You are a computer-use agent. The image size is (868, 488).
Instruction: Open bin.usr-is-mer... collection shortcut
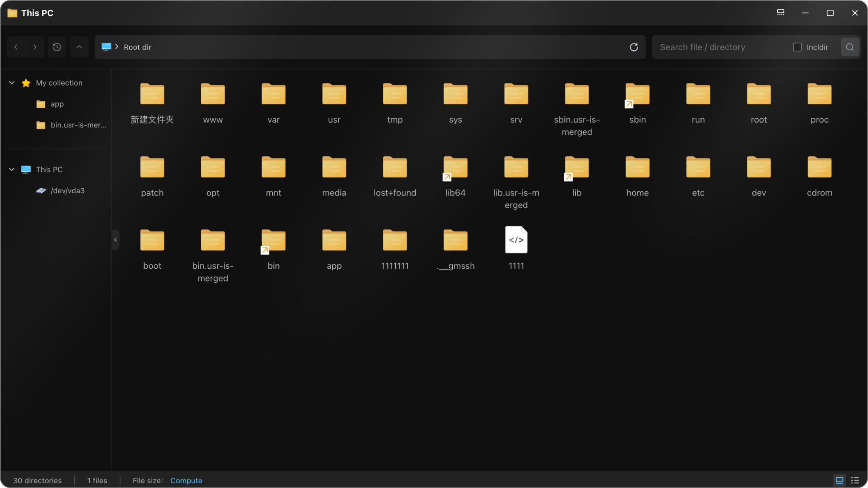(x=78, y=125)
